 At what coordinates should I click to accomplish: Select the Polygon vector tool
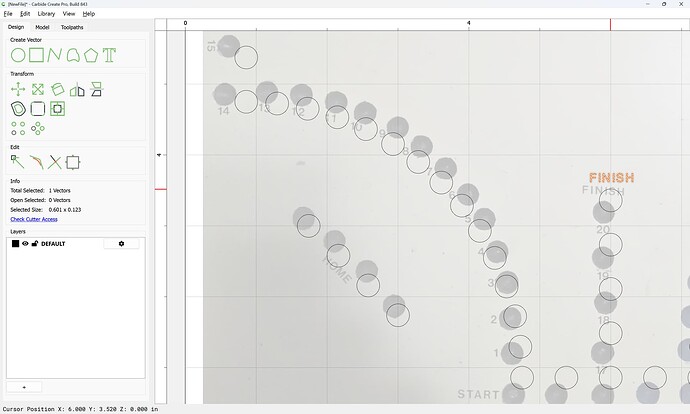coord(91,55)
